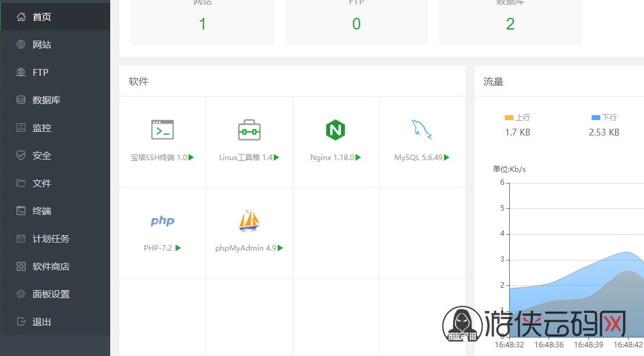
Task: Click the 上行 orange legend color swatch
Action: pos(509,118)
